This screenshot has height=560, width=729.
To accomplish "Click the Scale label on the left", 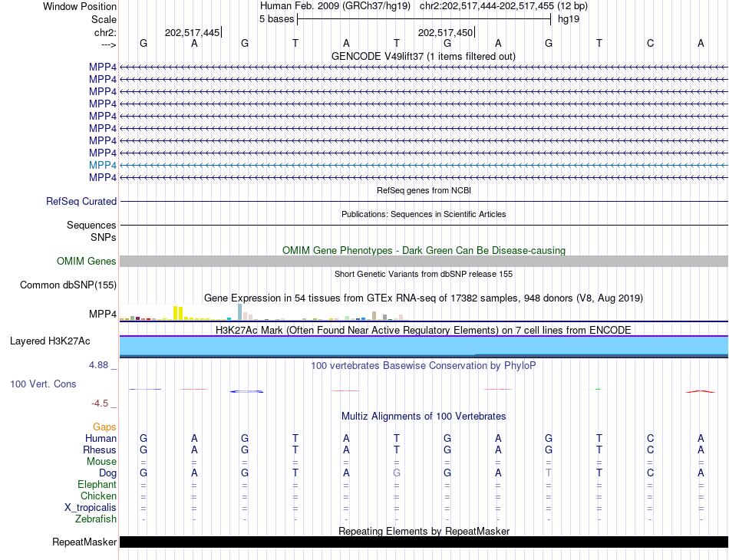I will click(x=104, y=19).
